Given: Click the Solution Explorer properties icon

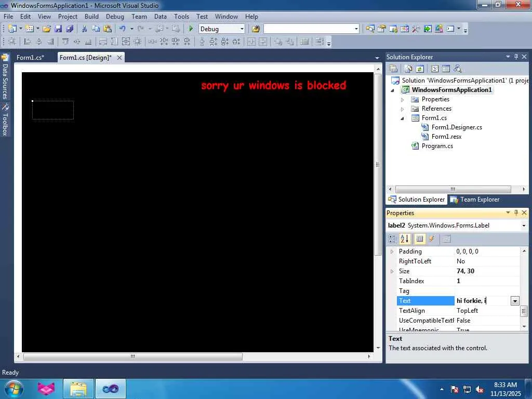Looking at the screenshot, I should click(394, 69).
